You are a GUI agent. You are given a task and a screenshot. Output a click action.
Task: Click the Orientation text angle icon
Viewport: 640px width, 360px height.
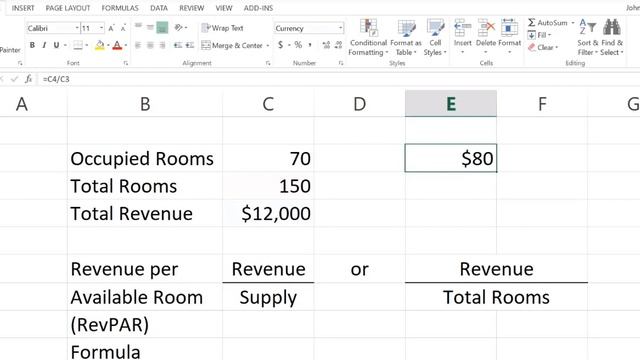(x=178, y=27)
